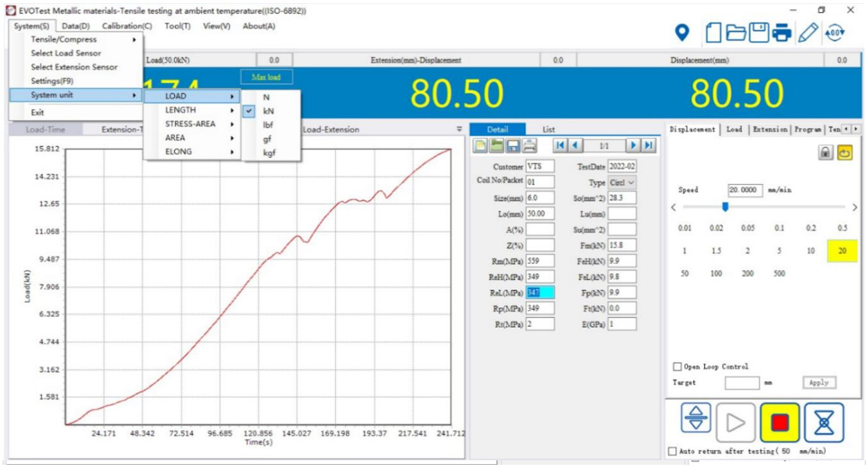This screenshot has height=468, width=868.
Task: Click the green open folder icon in Detail panel
Action: pyautogui.click(x=496, y=146)
